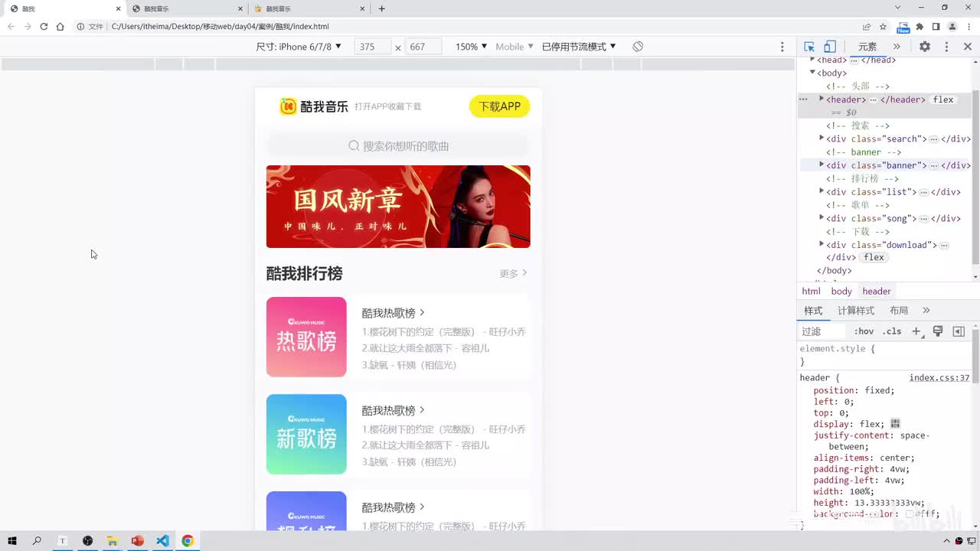Select body in the breadcrumb bar
Viewport: 980px width, 551px height.
click(x=841, y=291)
